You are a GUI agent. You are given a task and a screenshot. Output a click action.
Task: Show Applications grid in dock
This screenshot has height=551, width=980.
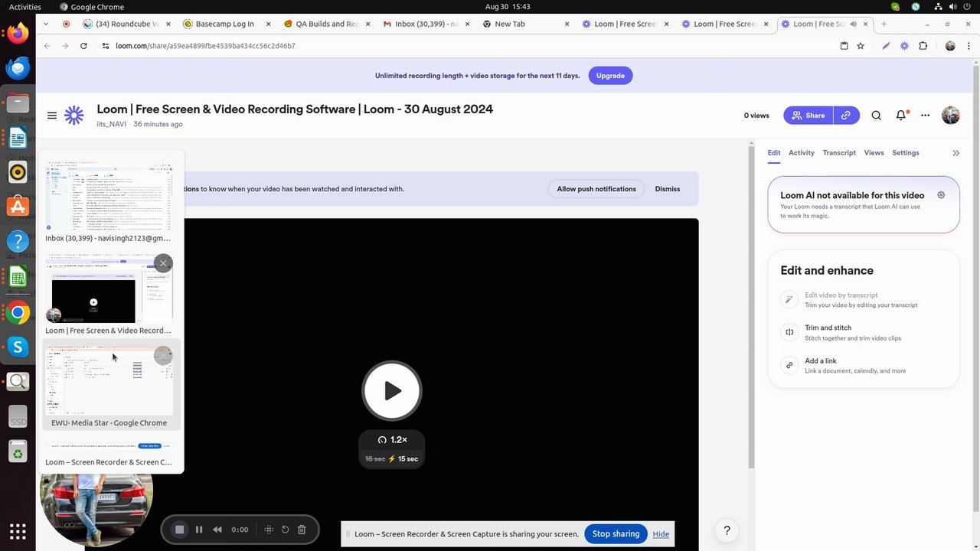[x=18, y=531]
